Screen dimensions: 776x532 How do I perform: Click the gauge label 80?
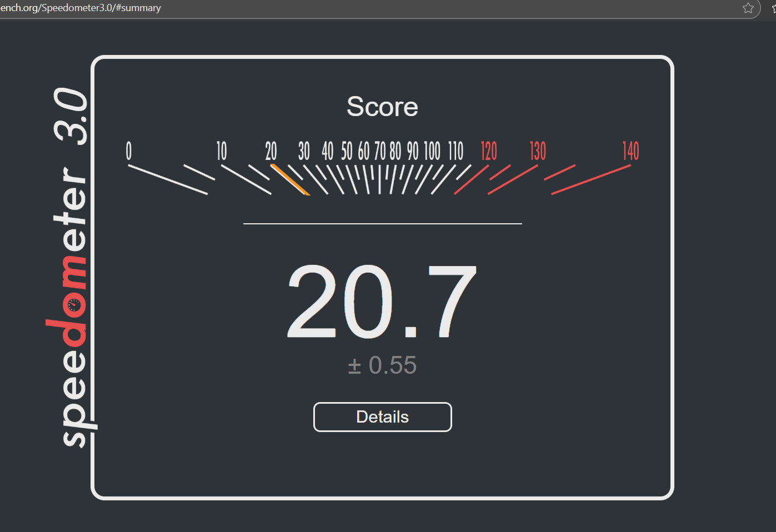point(395,151)
